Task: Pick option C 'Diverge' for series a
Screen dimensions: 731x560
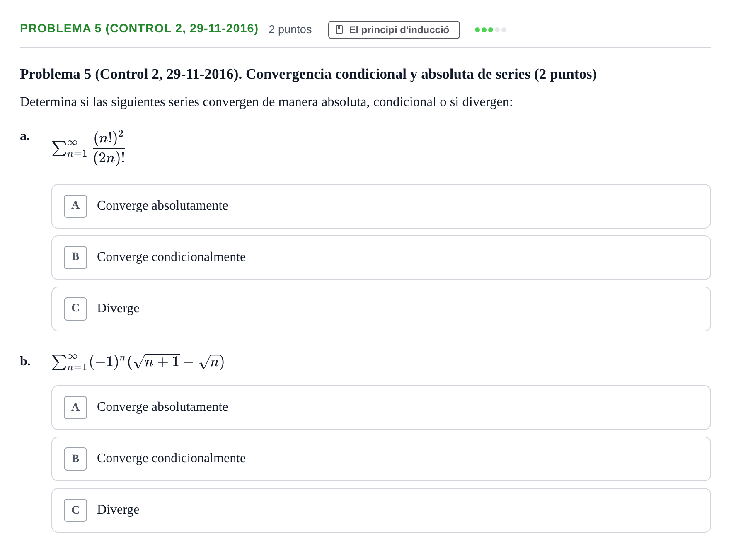Action: tap(381, 309)
